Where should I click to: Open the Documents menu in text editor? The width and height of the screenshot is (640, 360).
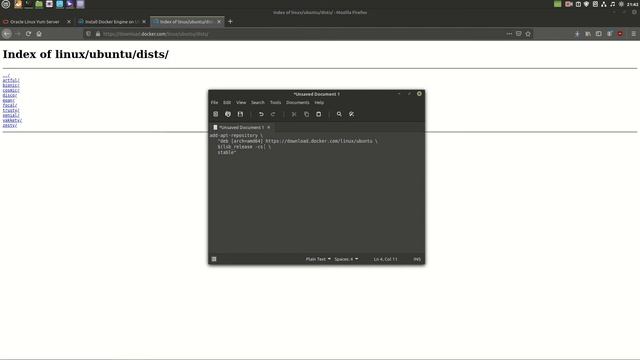298,102
